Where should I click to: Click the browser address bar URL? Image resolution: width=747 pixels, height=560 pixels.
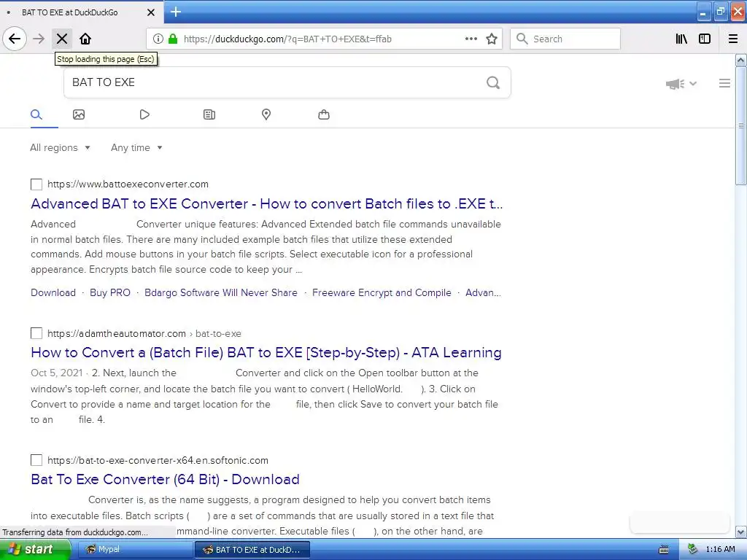click(287, 39)
